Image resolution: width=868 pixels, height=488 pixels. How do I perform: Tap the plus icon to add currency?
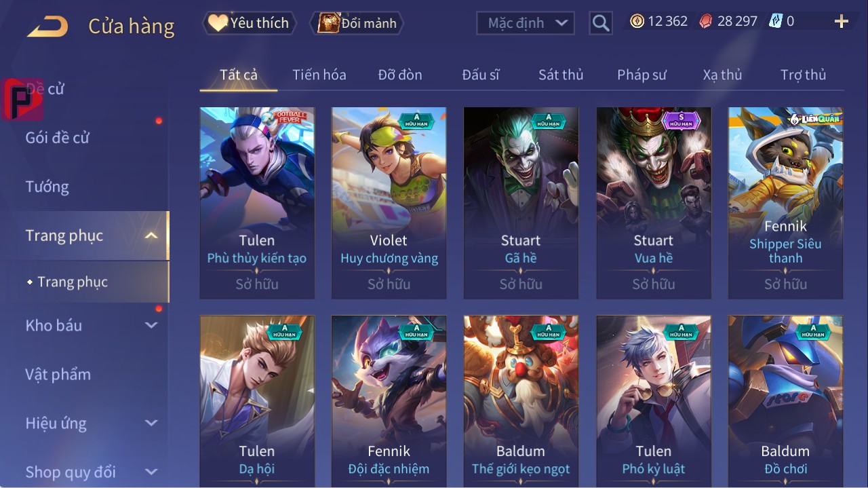point(842,22)
